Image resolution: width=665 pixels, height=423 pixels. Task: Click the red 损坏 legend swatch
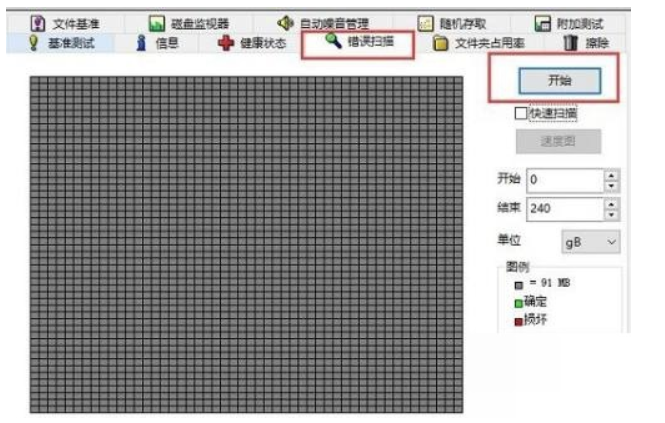tap(518, 322)
